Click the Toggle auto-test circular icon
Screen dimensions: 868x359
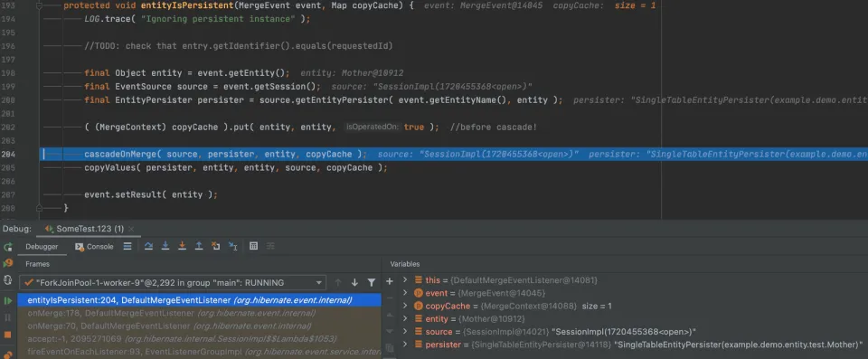click(8, 280)
